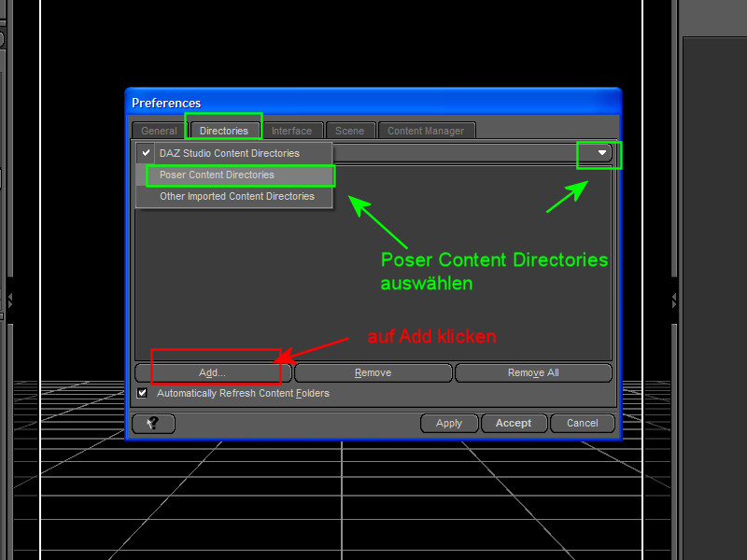Cancel the Preferences dialog

tap(582, 424)
